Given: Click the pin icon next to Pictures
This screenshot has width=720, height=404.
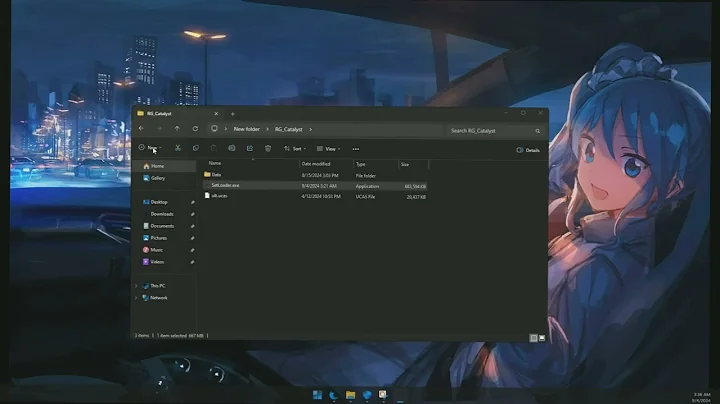Looking at the screenshot, I should click(192, 238).
